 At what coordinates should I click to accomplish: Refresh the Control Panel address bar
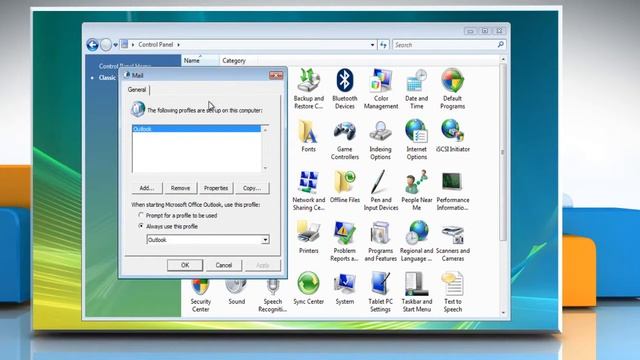coord(383,45)
